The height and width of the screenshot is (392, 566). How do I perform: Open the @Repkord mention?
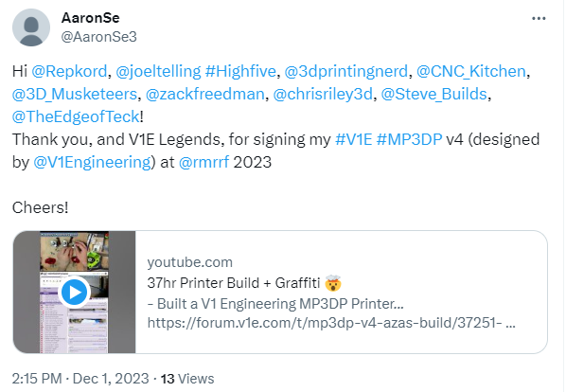[x=69, y=71]
